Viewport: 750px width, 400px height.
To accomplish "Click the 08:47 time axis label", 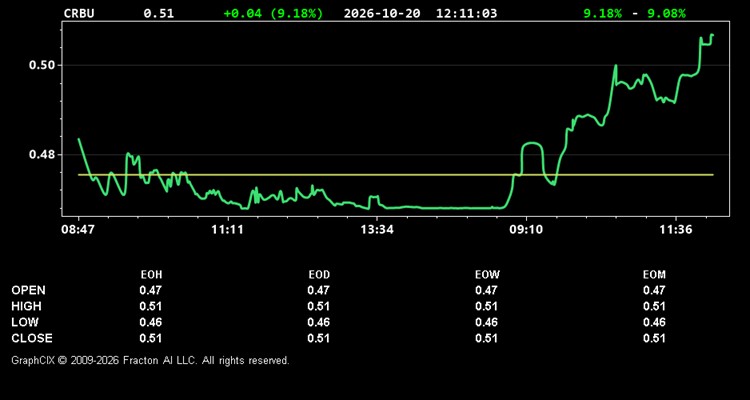I will pos(77,230).
